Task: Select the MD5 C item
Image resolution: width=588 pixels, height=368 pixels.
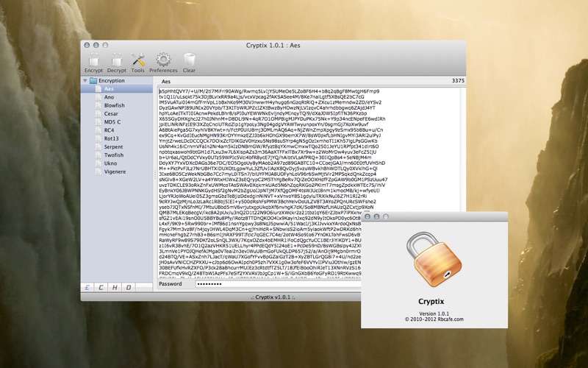Action: (x=117, y=121)
